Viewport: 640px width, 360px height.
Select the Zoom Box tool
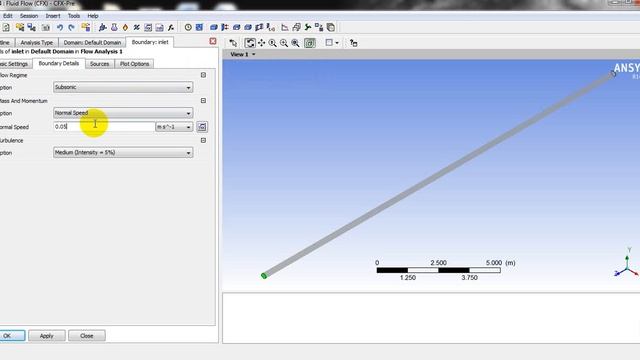click(x=284, y=43)
